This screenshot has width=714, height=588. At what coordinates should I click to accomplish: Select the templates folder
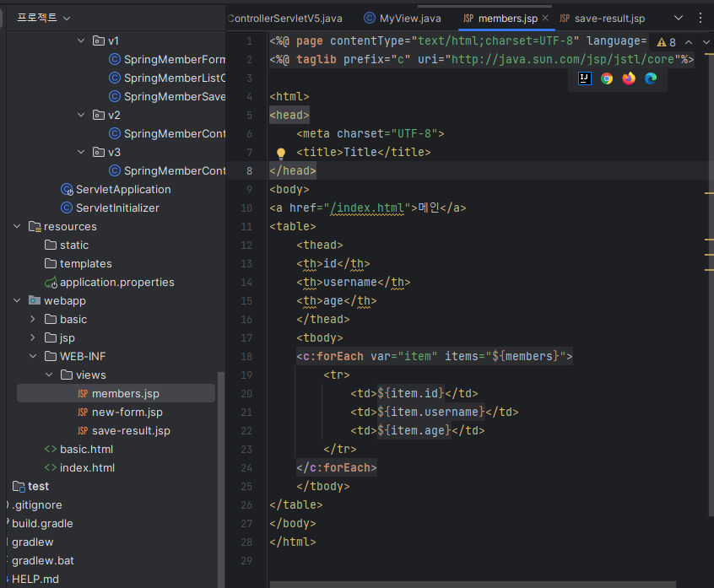[78, 263]
